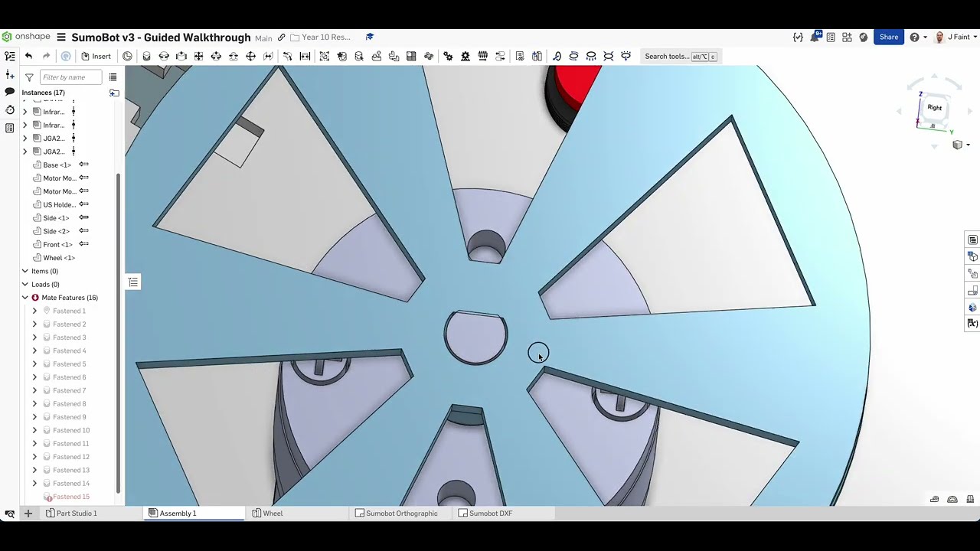
Task: Open the J Faint account dropdown
Action: pyautogui.click(x=955, y=37)
